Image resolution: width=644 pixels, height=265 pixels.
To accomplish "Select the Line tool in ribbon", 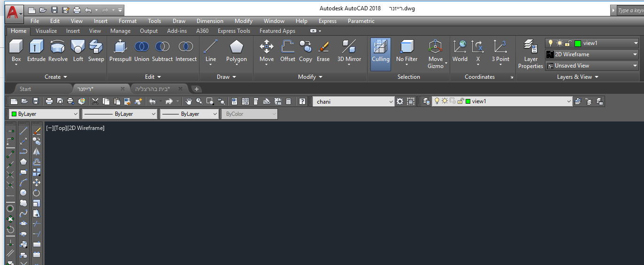I will [x=211, y=51].
